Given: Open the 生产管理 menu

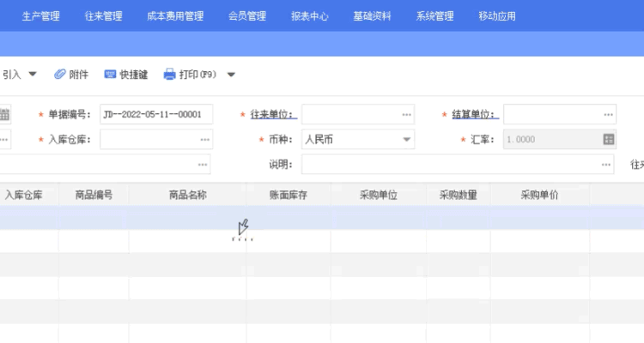Looking at the screenshot, I should click(x=40, y=16).
